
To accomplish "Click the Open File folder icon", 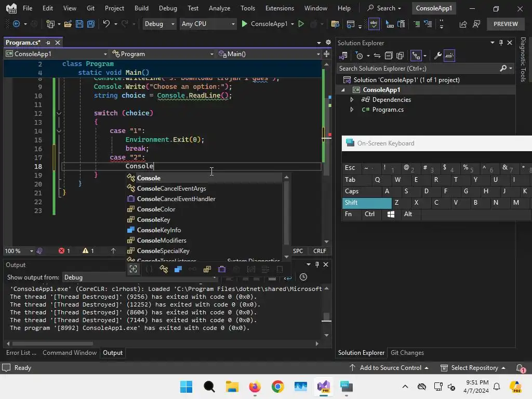I will (x=68, y=24).
